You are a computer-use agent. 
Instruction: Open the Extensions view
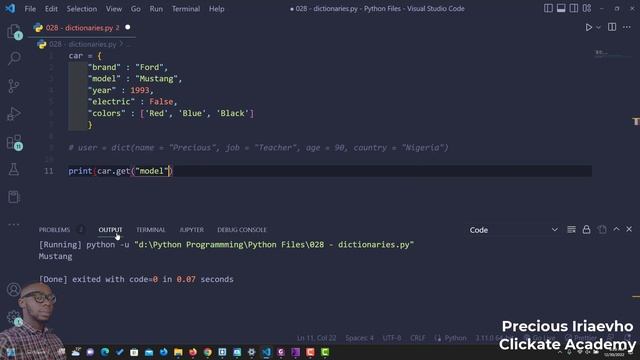point(14,142)
